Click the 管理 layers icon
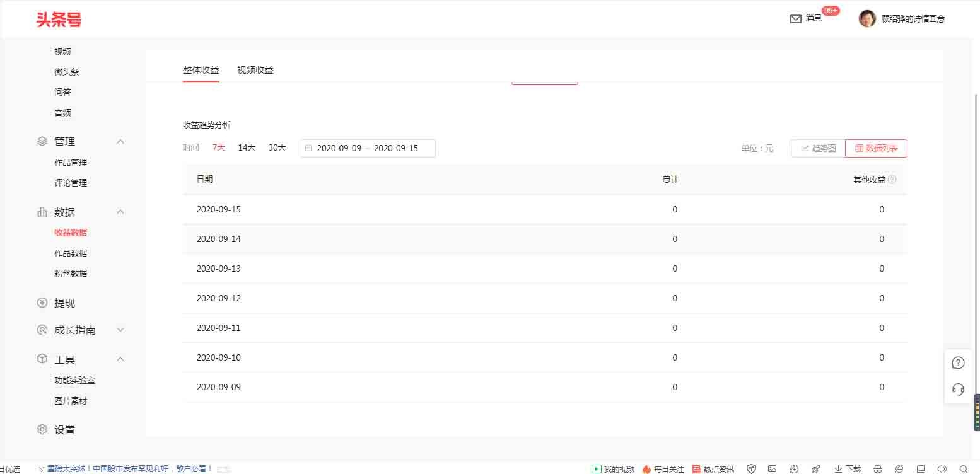Viewport: 980px width, 474px height. (x=42, y=141)
